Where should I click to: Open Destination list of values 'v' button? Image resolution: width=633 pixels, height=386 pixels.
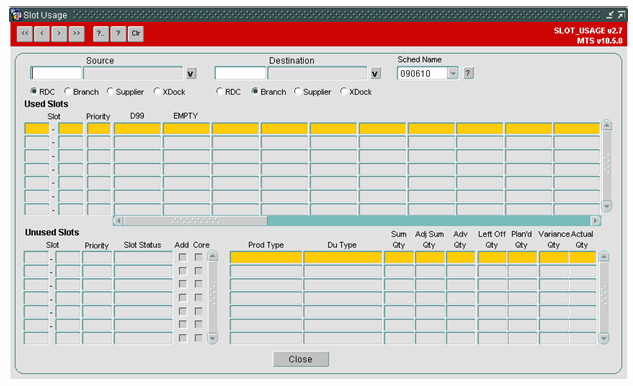coord(375,73)
